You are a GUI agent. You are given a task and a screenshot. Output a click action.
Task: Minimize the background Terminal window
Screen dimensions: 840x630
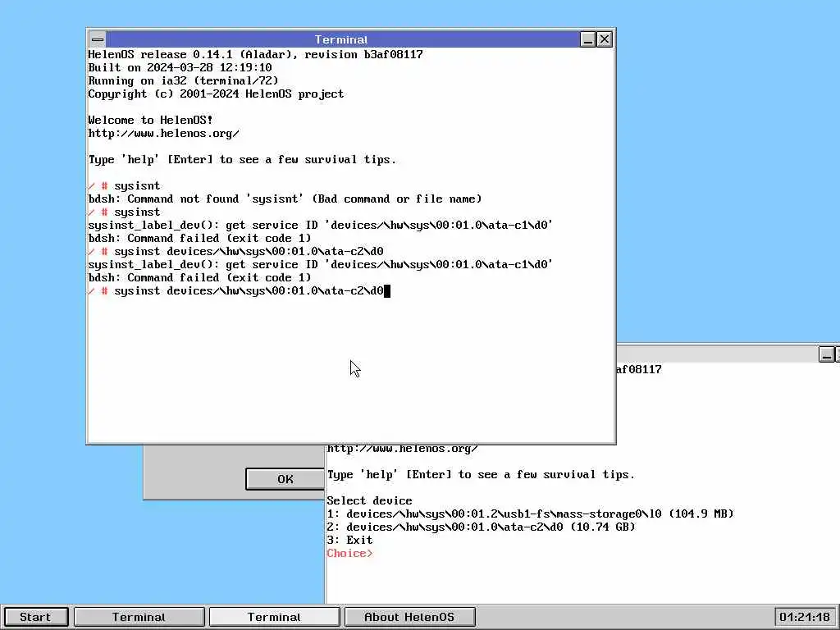(x=827, y=354)
